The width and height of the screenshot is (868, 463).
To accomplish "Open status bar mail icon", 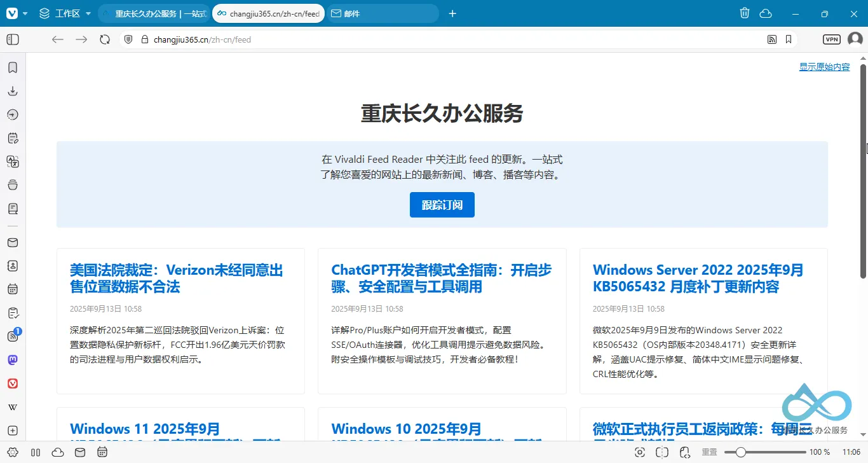I will 79,452.
